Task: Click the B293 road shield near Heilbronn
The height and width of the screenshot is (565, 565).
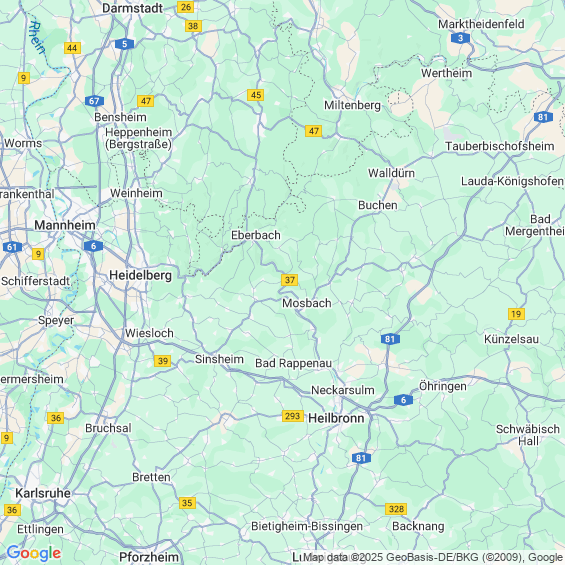Action: (x=293, y=416)
